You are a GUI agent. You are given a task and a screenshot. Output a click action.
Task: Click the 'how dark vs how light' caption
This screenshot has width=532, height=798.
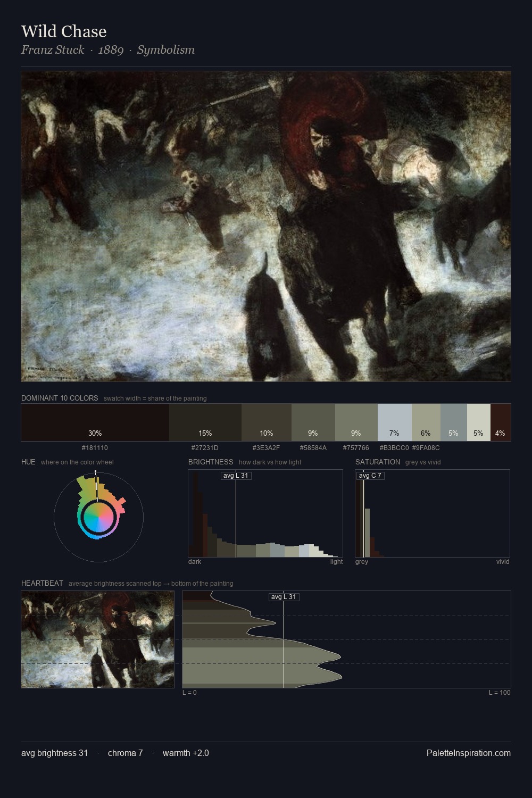point(270,462)
